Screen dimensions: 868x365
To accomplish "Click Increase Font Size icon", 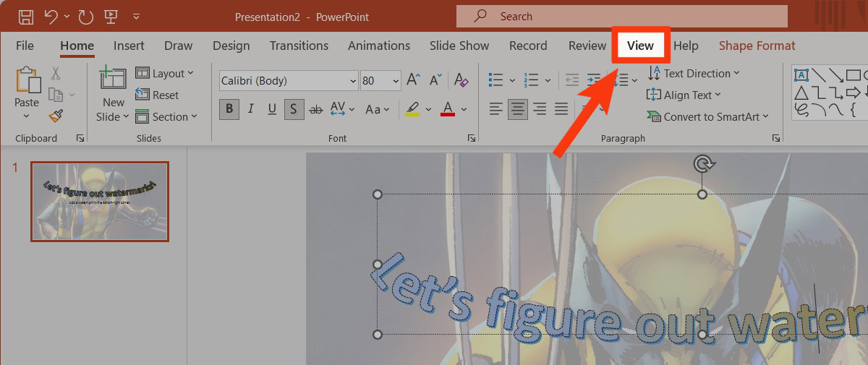I will (413, 80).
